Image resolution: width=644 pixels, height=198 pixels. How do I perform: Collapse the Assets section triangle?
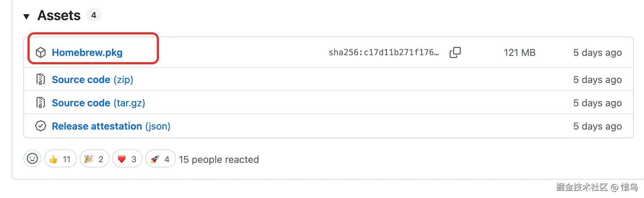(26, 16)
